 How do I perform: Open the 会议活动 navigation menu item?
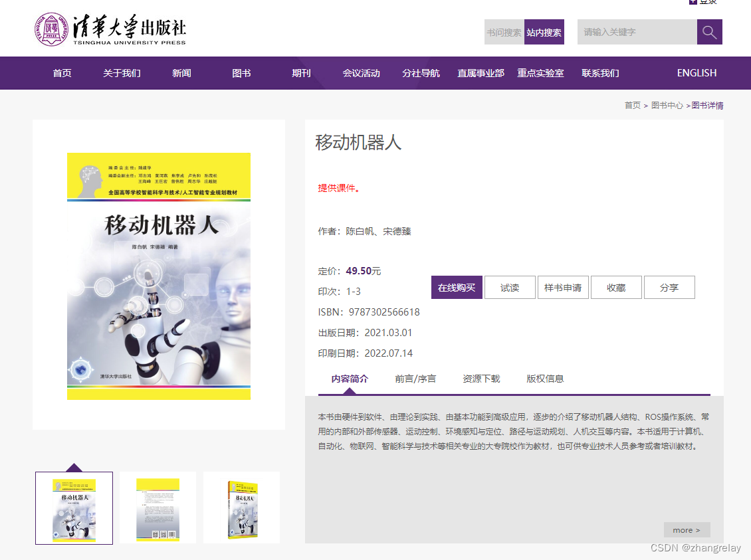(361, 73)
